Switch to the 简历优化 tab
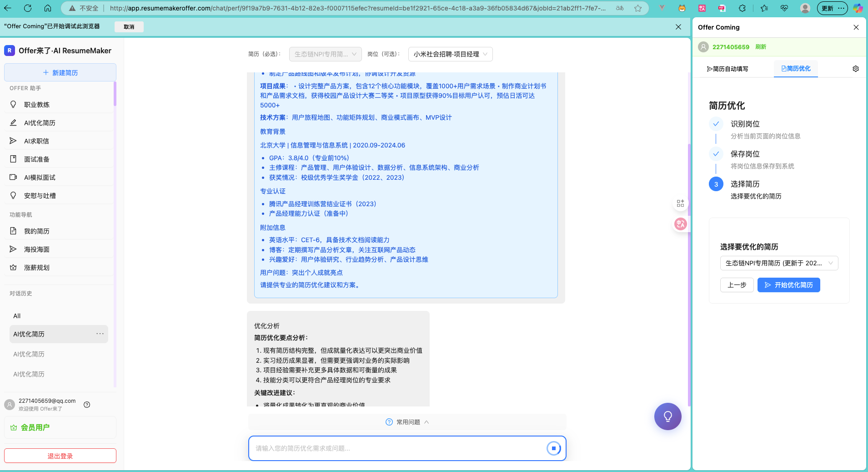The width and height of the screenshot is (868, 472). (796, 69)
